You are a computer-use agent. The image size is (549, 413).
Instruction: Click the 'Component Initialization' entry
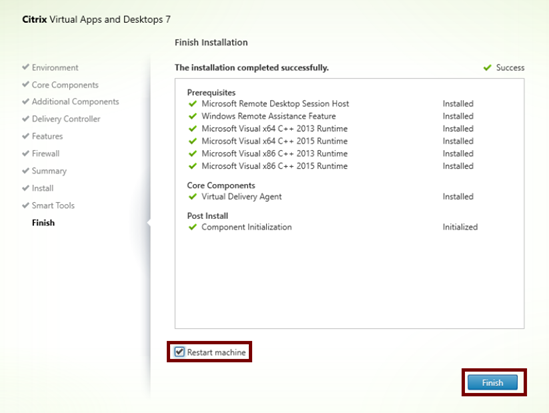(x=246, y=227)
